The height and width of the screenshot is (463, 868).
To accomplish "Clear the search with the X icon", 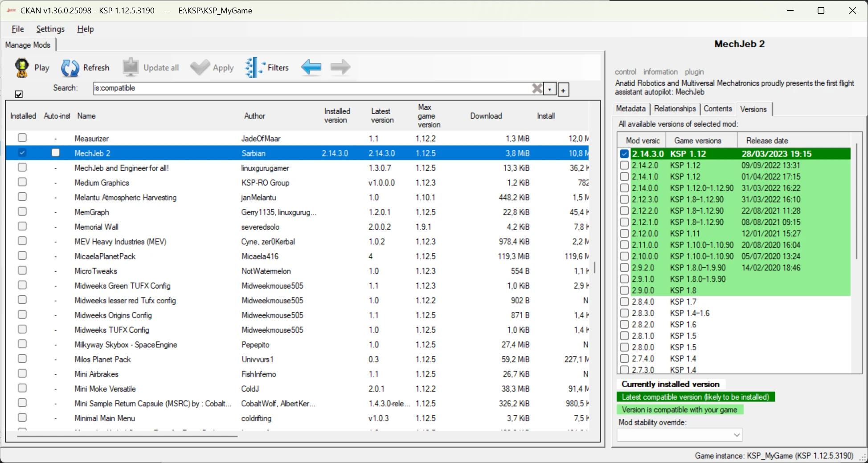I will coord(537,89).
